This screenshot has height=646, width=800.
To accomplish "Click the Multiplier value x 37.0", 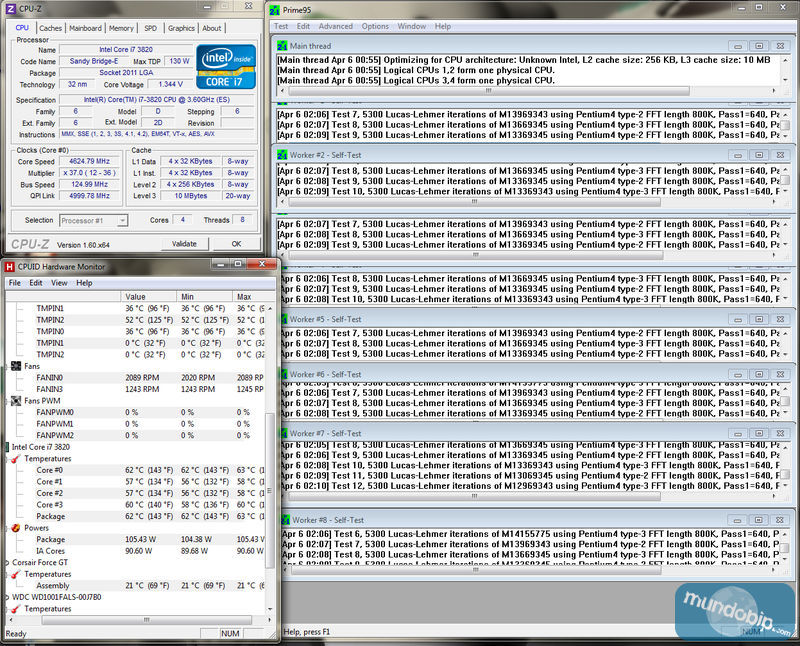I will click(89, 173).
